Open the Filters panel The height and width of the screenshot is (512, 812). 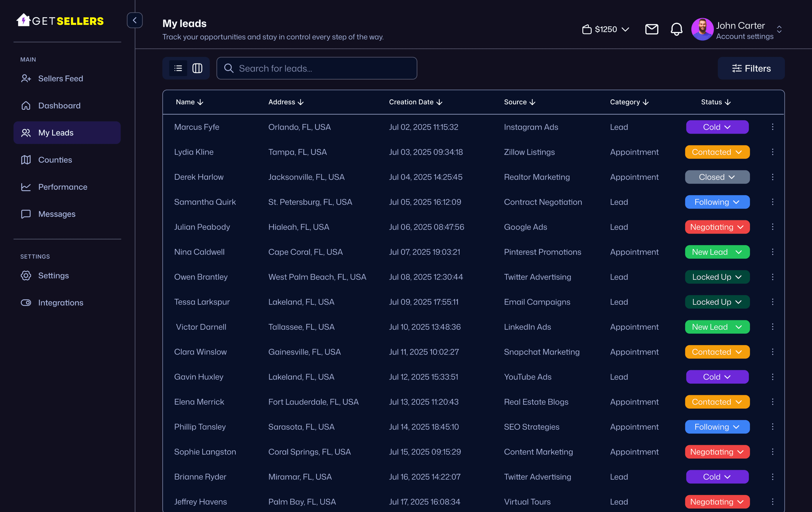click(751, 68)
